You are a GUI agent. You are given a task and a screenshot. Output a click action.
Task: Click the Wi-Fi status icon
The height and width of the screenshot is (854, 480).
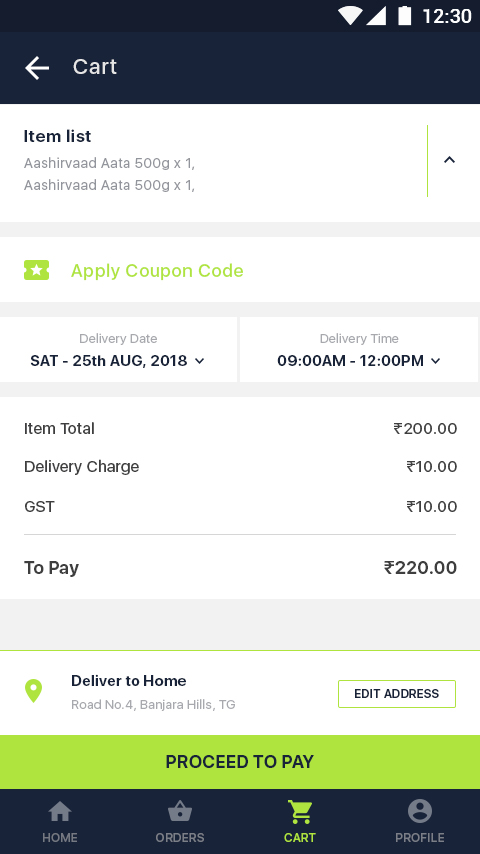pyautogui.click(x=349, y=16)
